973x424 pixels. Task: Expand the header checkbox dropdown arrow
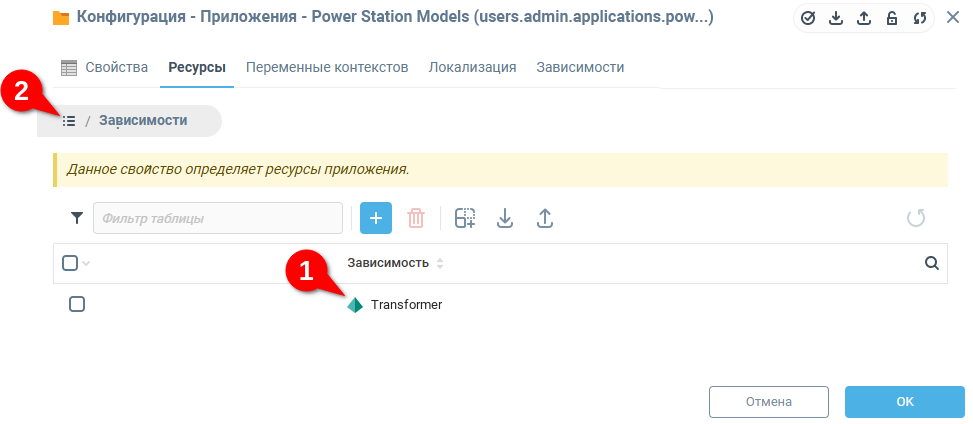click(x=86, y=263)
